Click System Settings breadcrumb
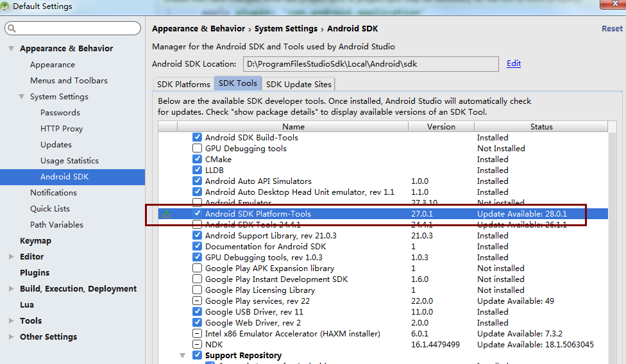The width and height of the screenshot is (626, 364). [286, 29]
